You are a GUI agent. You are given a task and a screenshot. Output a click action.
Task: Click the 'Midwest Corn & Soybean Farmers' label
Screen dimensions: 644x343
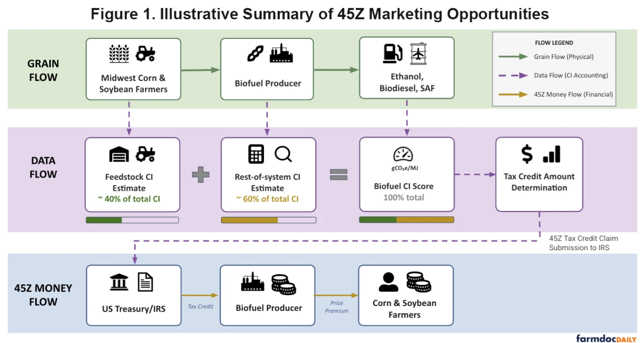[133, 84]
